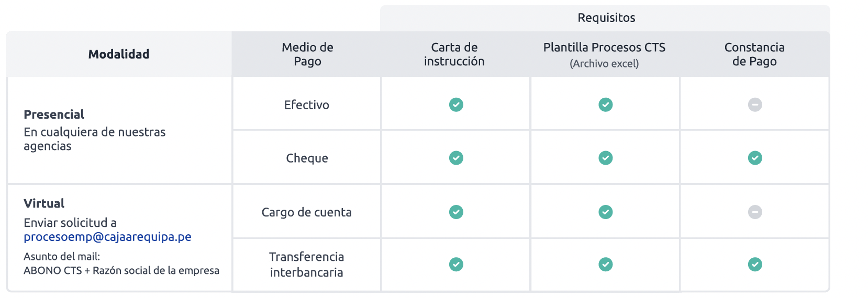Viewport: 868px width, 298px height.
Task: Select the Presencial modality heading
Action: [54, 114]
